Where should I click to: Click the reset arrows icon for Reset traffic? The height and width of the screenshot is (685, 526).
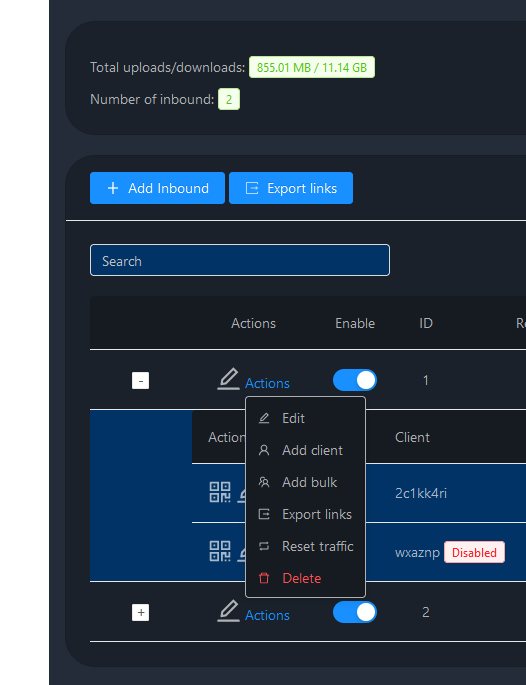[264, 546]
